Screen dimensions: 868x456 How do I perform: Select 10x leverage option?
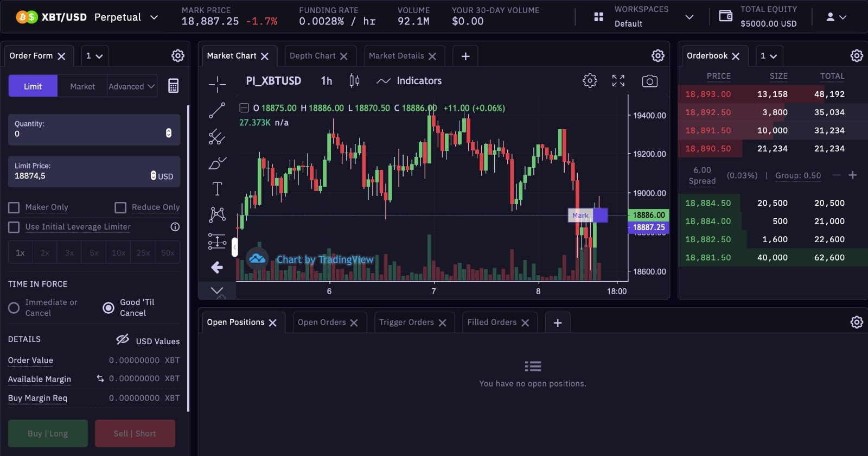point(118,252)
